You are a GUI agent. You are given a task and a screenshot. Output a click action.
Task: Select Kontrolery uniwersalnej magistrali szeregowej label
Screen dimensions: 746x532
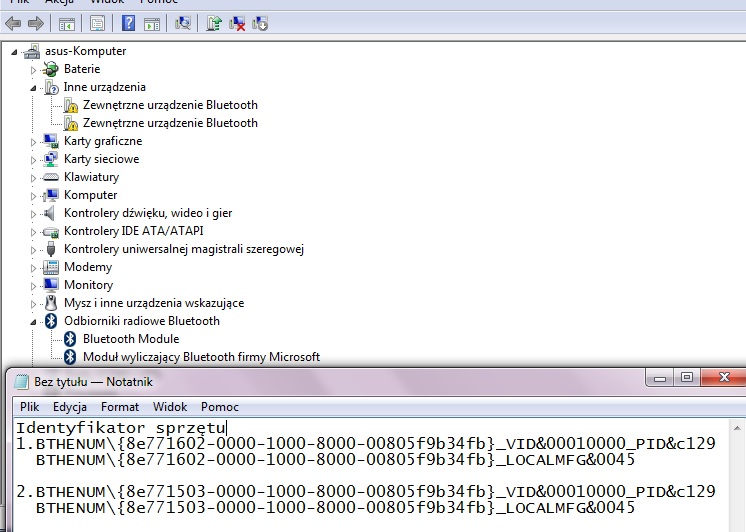[x=184, y=249]
